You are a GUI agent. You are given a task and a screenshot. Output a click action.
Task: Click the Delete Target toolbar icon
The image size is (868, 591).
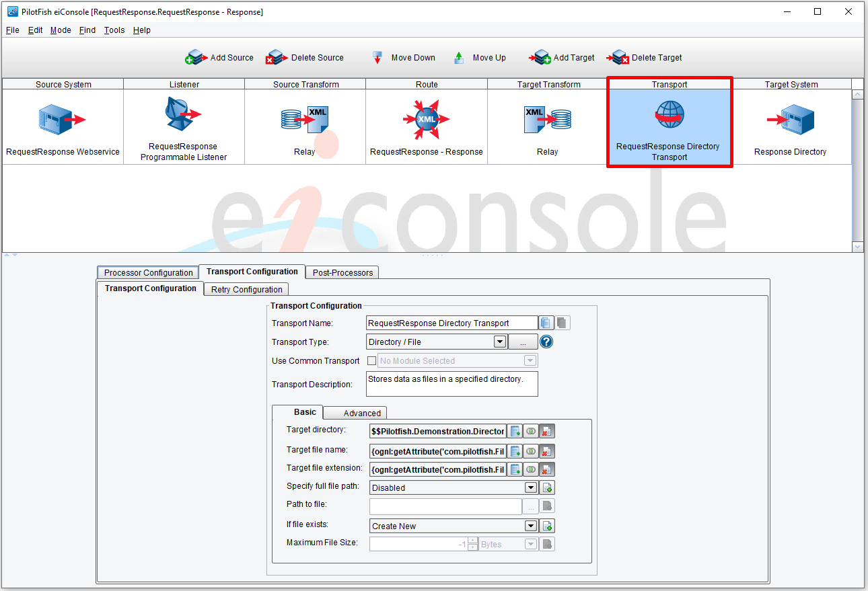pyautogui.click(x=618, y=58)
